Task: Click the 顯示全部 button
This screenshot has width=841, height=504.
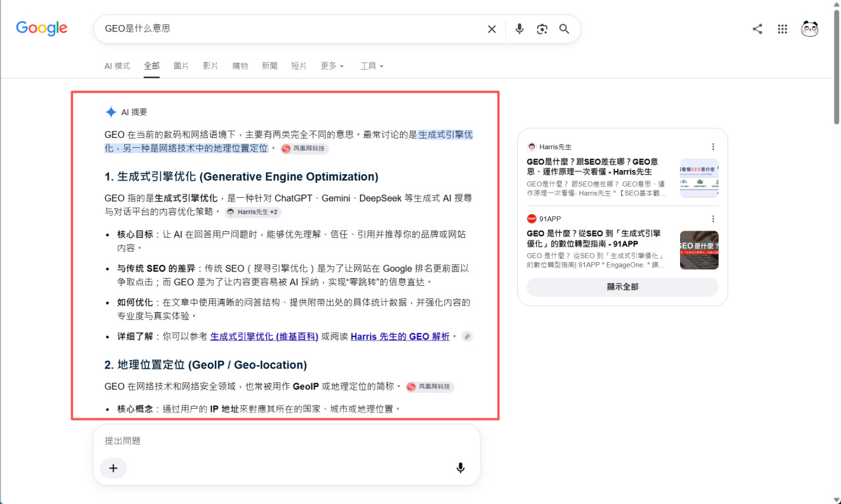Action: click(622, 286)
